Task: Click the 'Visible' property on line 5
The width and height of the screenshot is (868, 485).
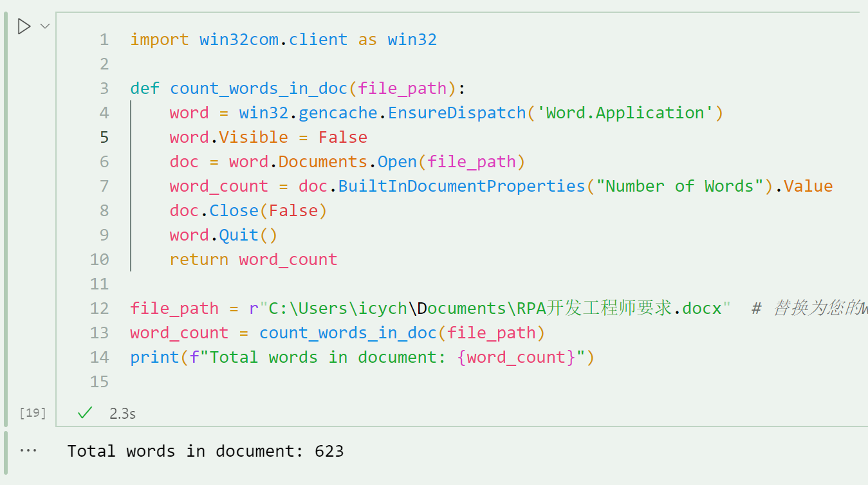Action: 254,138
